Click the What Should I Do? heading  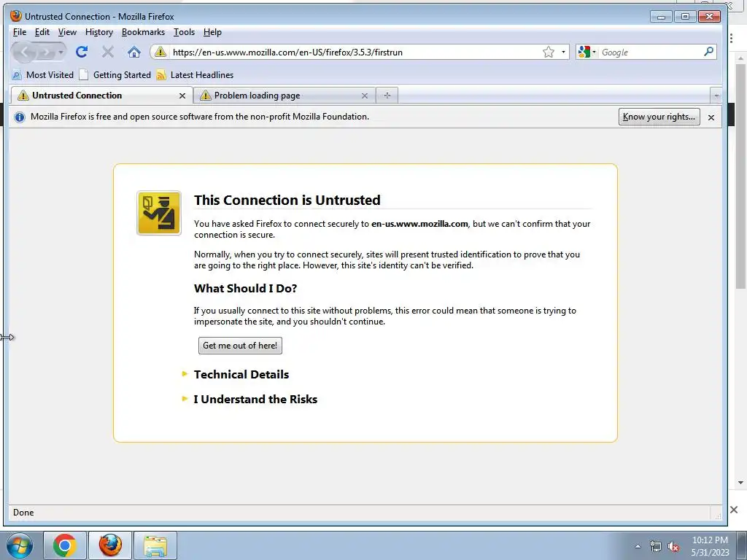tap(245, 289)
